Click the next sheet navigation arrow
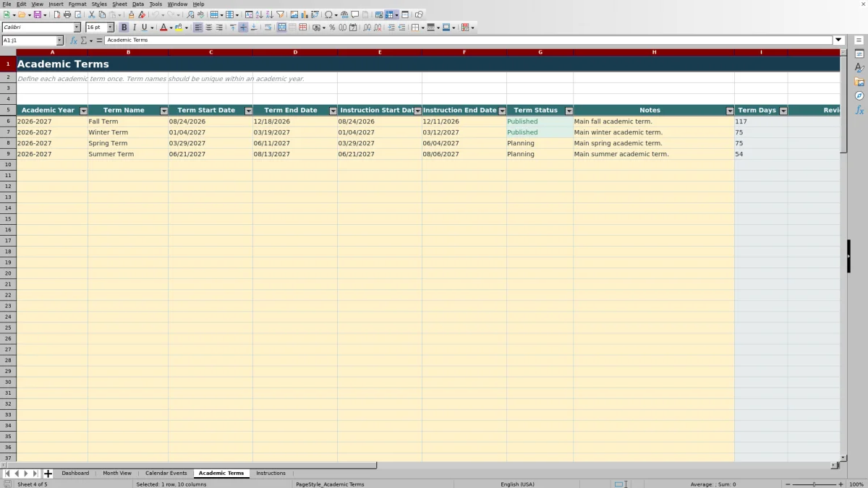Screen dimensions: 868x488 pos(26,474)
